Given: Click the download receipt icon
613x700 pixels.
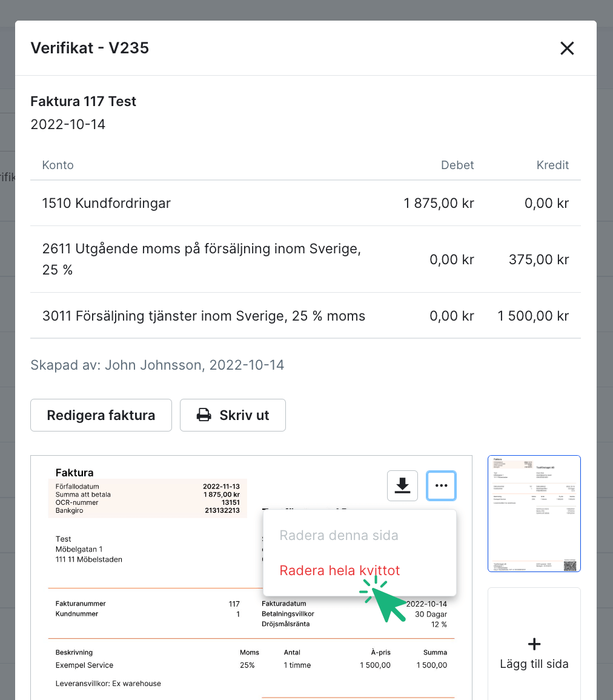Looking at the screenshot, I should [402, 485].
